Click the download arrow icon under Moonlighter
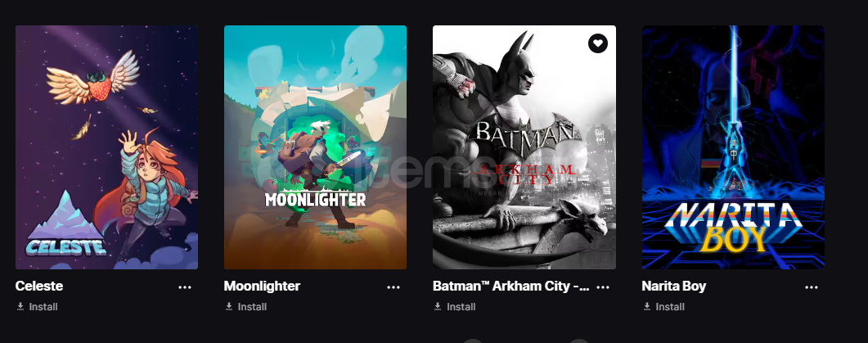 [228, 306]
